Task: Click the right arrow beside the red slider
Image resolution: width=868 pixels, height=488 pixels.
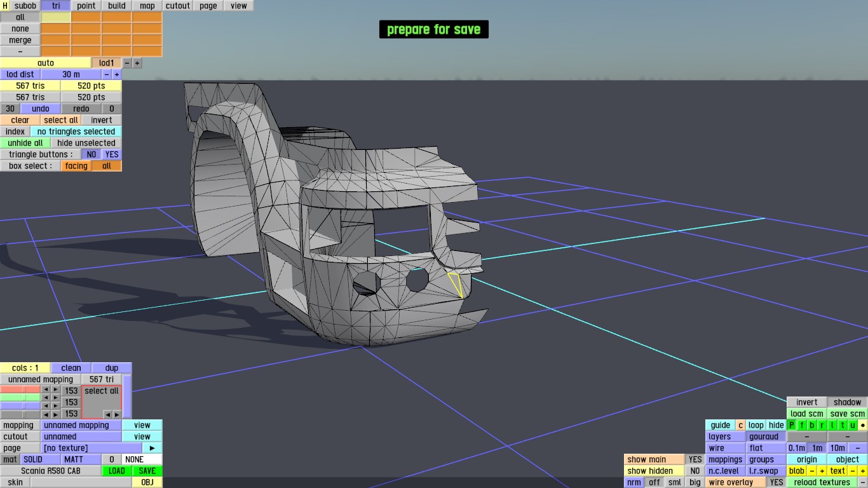Action: tap(55, 390)
